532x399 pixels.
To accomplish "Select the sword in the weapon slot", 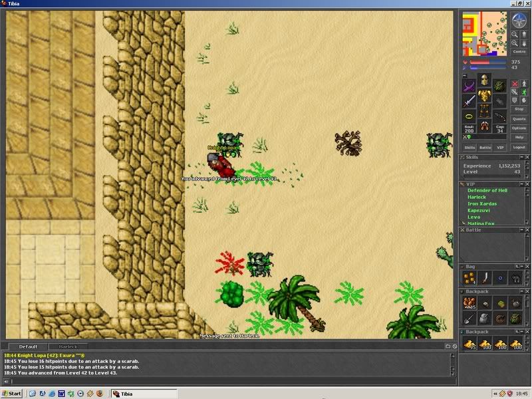I will 469,102.
